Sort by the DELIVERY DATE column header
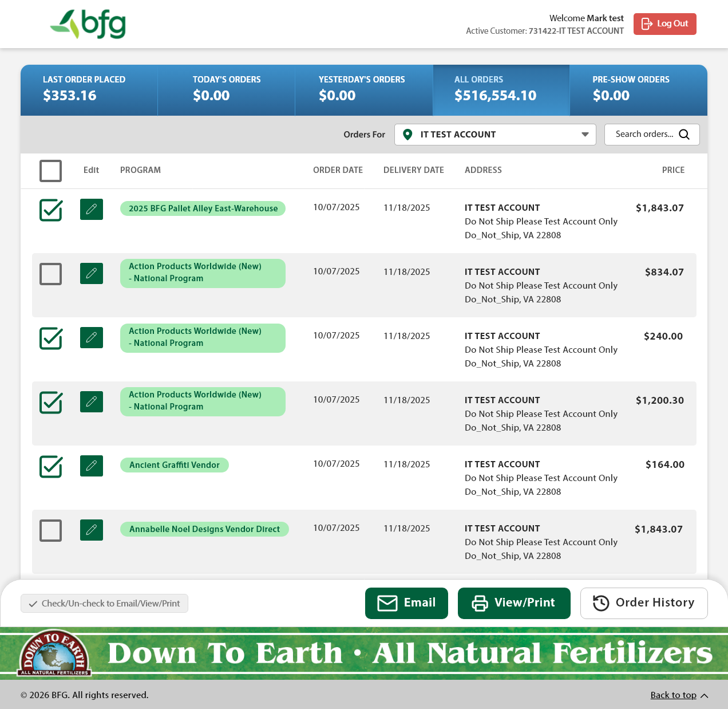 414,170
